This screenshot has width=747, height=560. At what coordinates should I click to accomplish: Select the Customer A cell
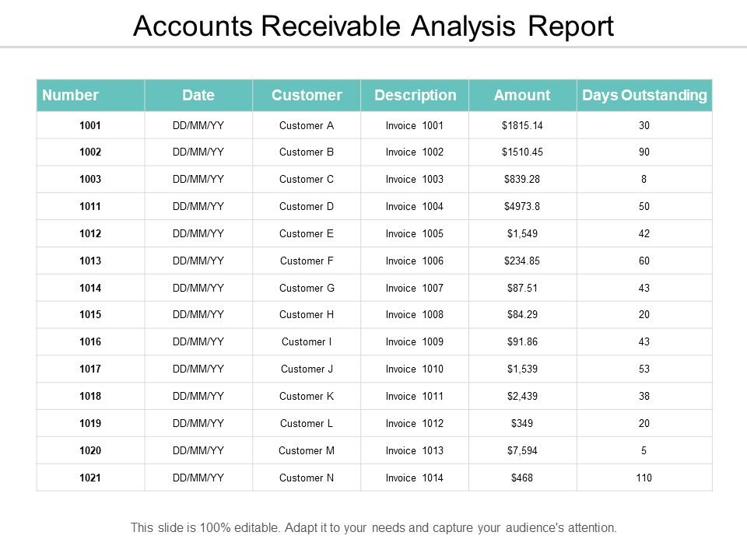307,125
